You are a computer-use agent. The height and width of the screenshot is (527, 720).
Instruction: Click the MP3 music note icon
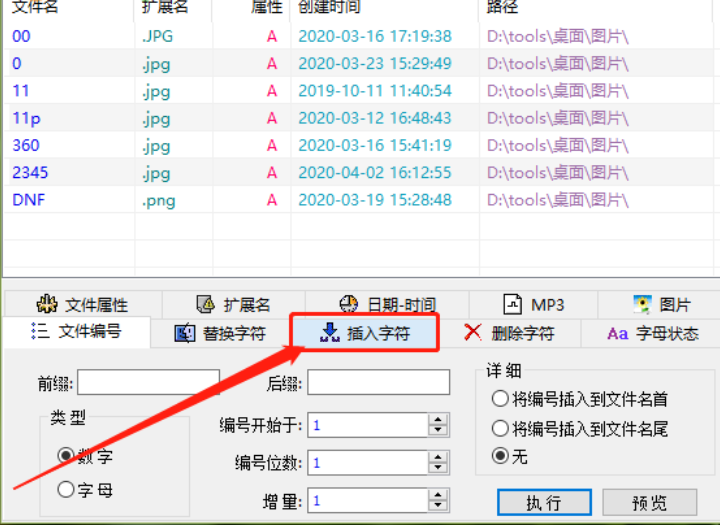[512, 304]
